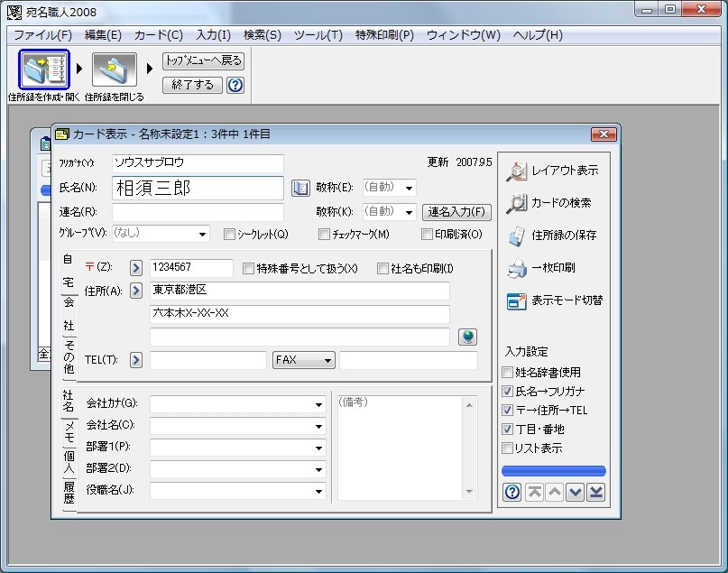
Task: Click 終了する button
Action: pyautogui.click(x=192, y=85)
